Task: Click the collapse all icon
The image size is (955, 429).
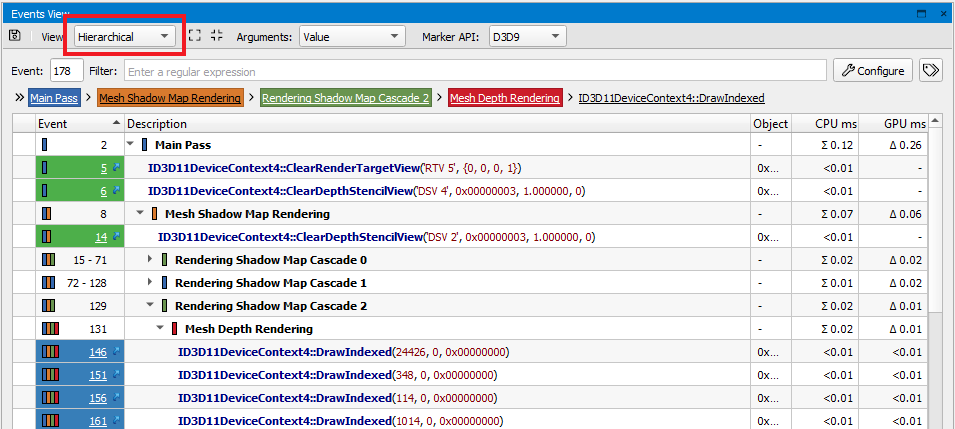Action: [x=217, y=36]
